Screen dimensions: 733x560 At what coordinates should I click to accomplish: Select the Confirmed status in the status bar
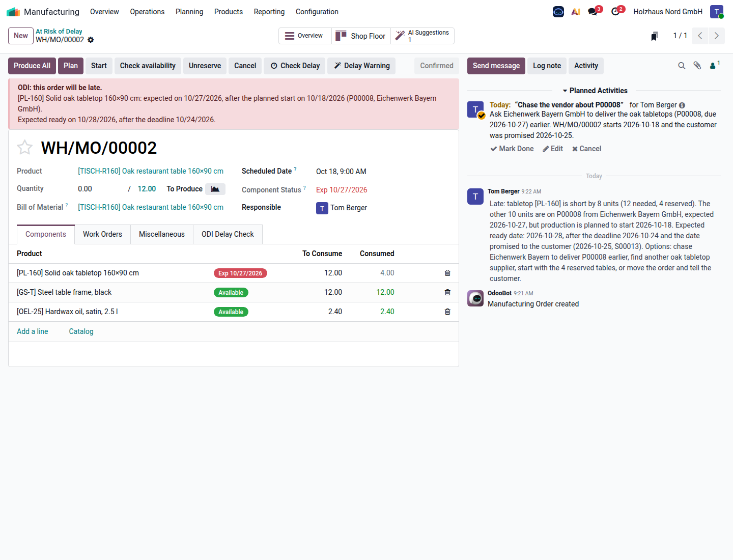tap(437, 66)
